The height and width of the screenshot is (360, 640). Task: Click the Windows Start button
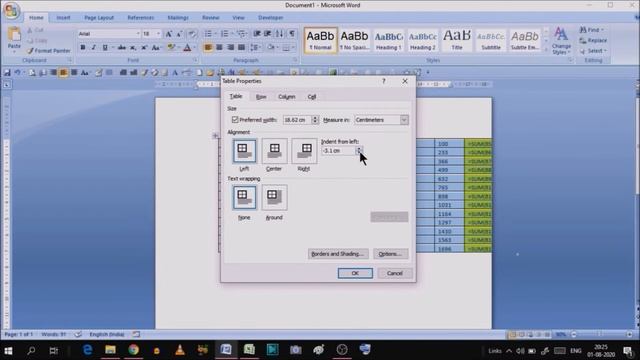[8, 351]
